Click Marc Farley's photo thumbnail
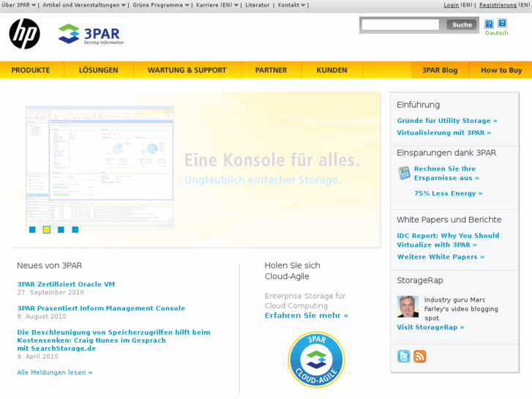 coord(408,307)
